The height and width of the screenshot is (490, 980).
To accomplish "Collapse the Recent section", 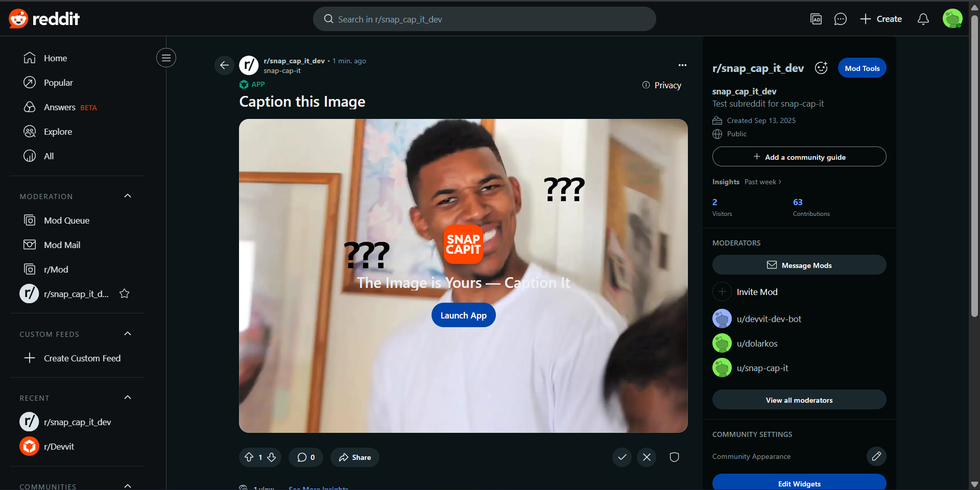I will [128, 398].
